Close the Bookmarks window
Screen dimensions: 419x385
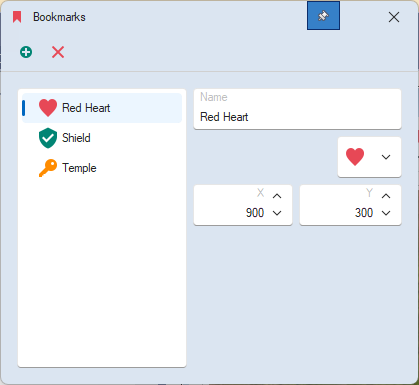[x=394, y=17]
